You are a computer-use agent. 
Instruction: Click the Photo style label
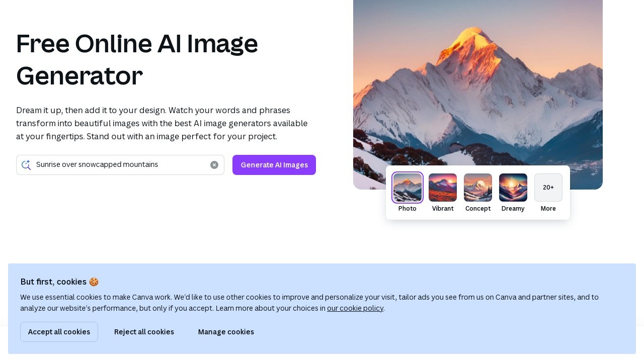(408, 209)
